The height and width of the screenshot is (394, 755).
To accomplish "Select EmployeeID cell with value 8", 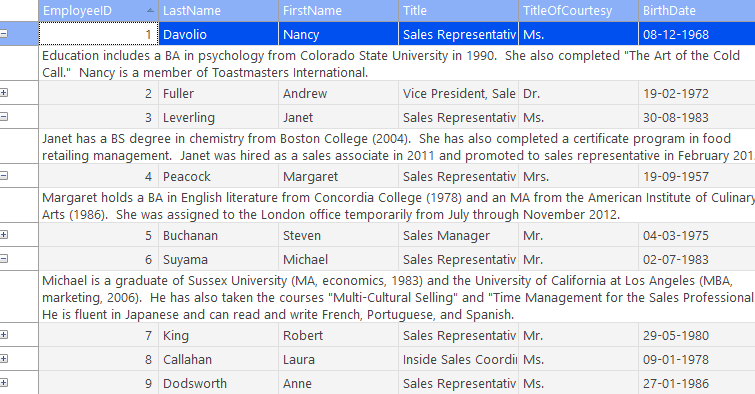I will pyautogui.click(x=99, y=359).
